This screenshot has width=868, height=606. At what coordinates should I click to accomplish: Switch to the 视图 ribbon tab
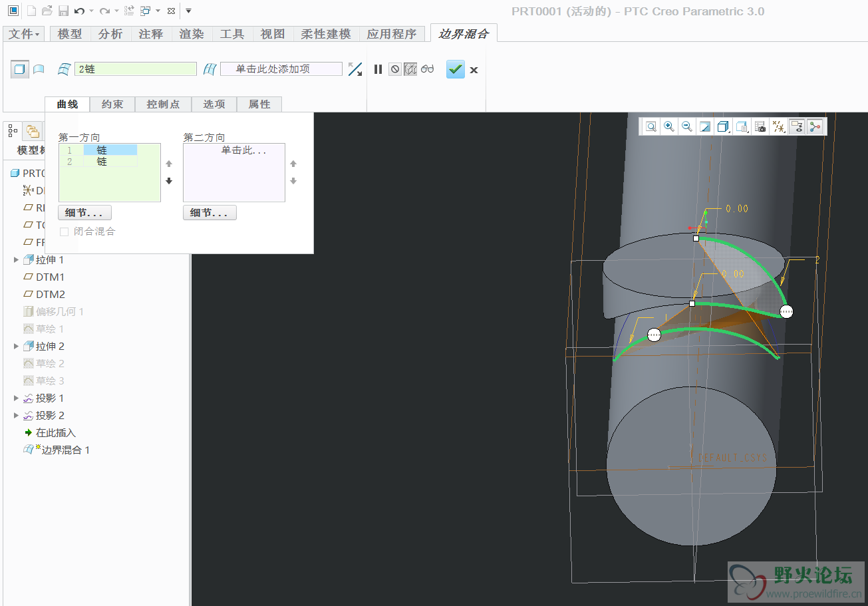(x=273, y=33)
